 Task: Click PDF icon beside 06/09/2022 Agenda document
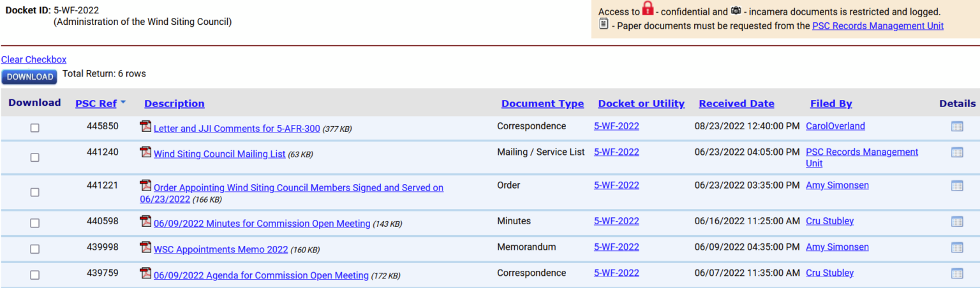point(145,273)
